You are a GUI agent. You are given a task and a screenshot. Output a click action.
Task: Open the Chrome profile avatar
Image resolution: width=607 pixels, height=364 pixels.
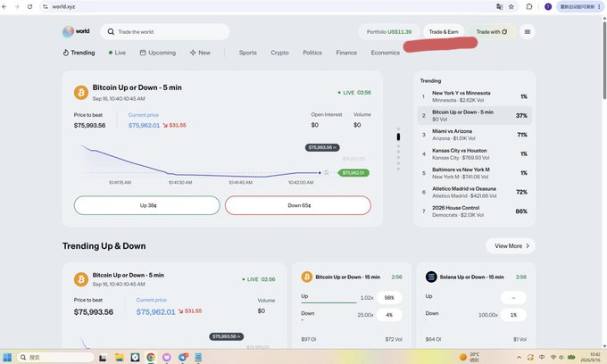548,6
